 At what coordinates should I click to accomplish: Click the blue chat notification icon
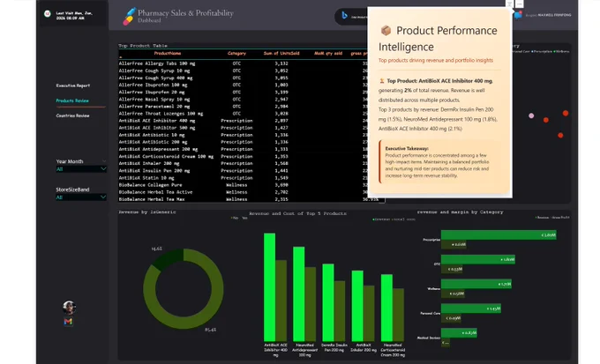coord(518,15)
